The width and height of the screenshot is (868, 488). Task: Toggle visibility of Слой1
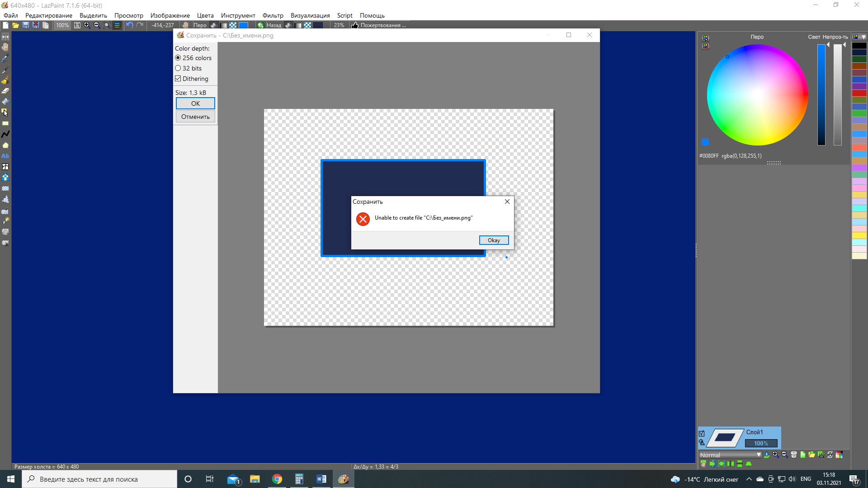pos(702,433)
